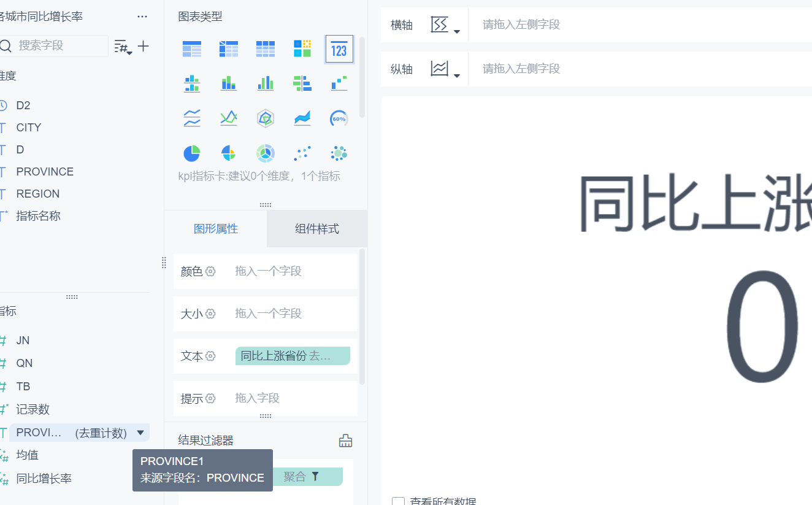Click the 同比上涨省份 pill in 文本
The height and width of the screenshot is (505, 812).
[x=293, y=356]
